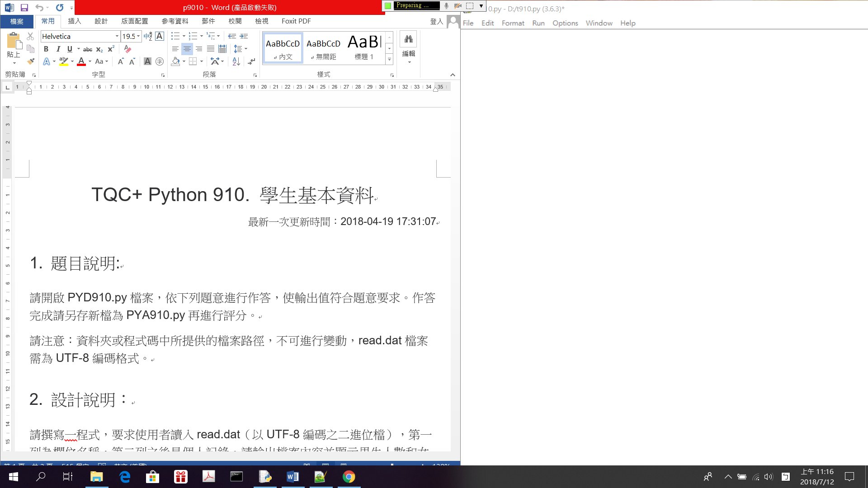This screenshot has width=868, height=488.
Task: Click the Decrease Indent icon
Action: coord(232,36)
